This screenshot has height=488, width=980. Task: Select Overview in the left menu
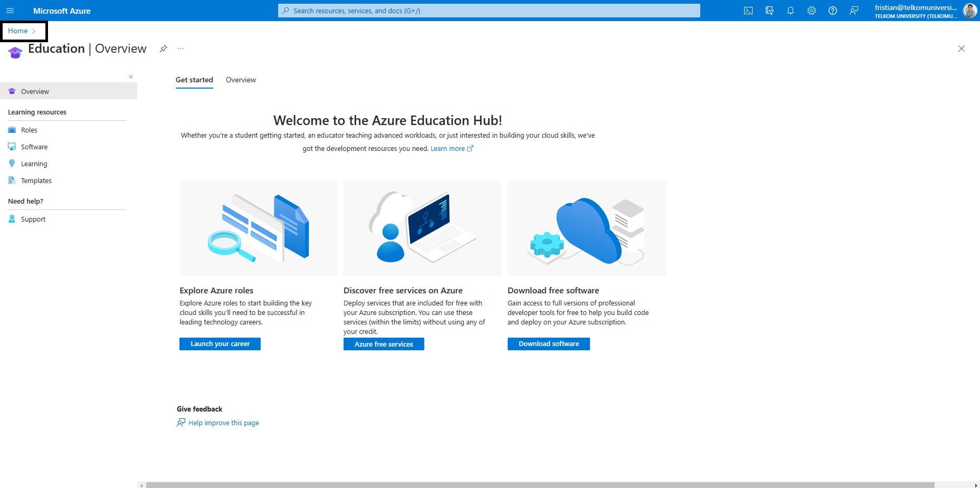click(69, 91)
